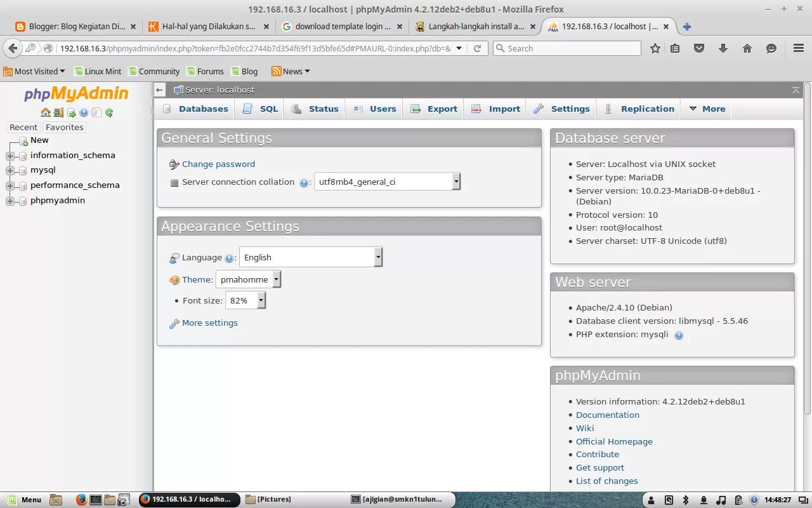
Task: Open the Server connection collation dropdown
Action: [387, 182]
